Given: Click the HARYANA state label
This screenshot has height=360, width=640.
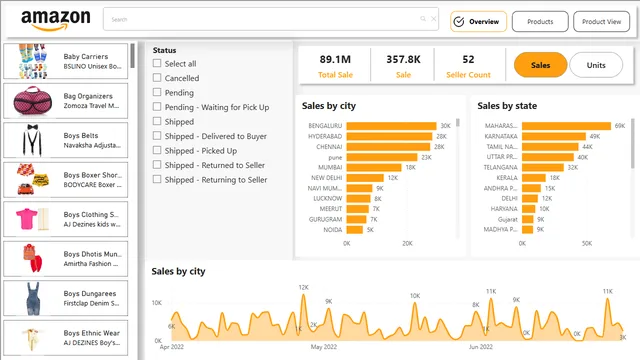Looking at the screenshot, I should click(x=504, y=209).
